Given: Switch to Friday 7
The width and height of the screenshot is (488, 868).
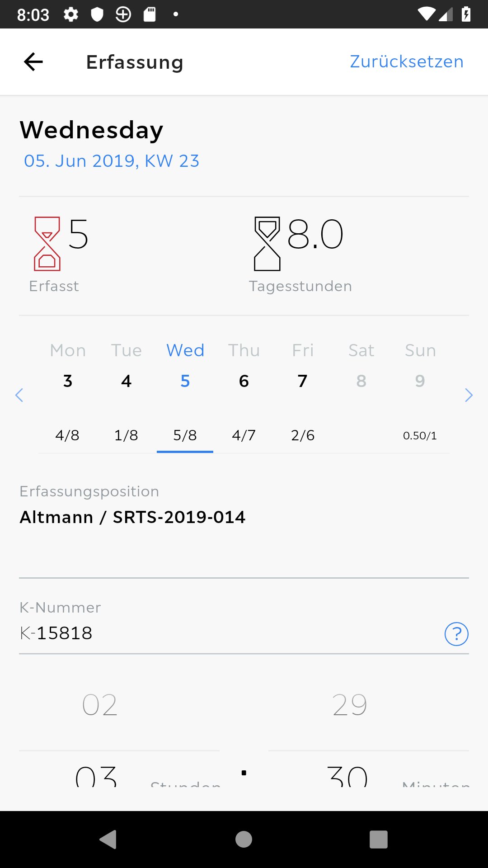Looking at the screenshot, I should click(303, 381).
